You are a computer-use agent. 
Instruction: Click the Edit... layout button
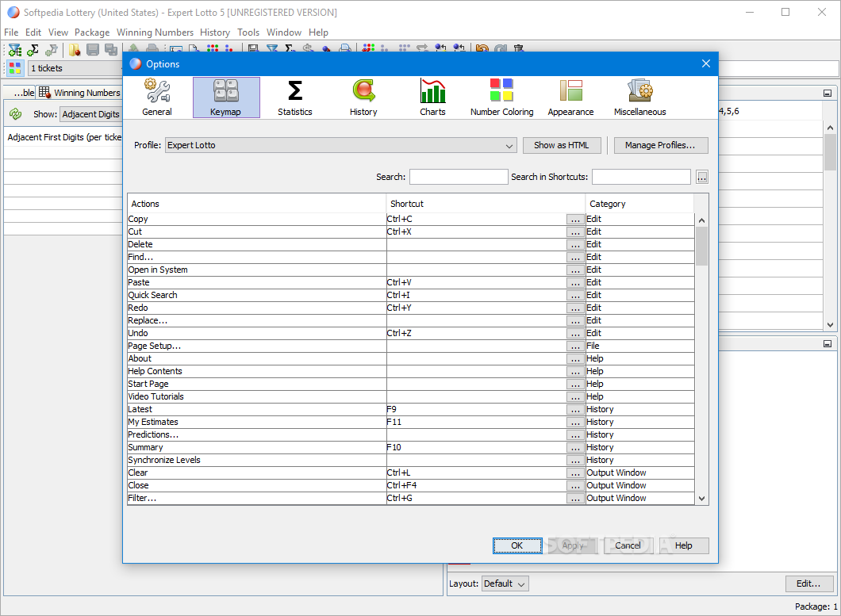coord(808,583)
